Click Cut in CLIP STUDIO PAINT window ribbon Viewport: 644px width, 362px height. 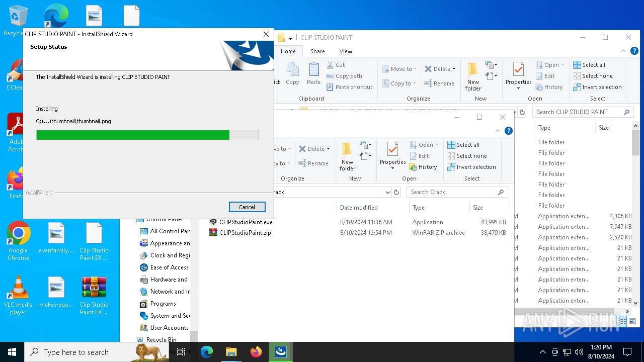(336, 65)
